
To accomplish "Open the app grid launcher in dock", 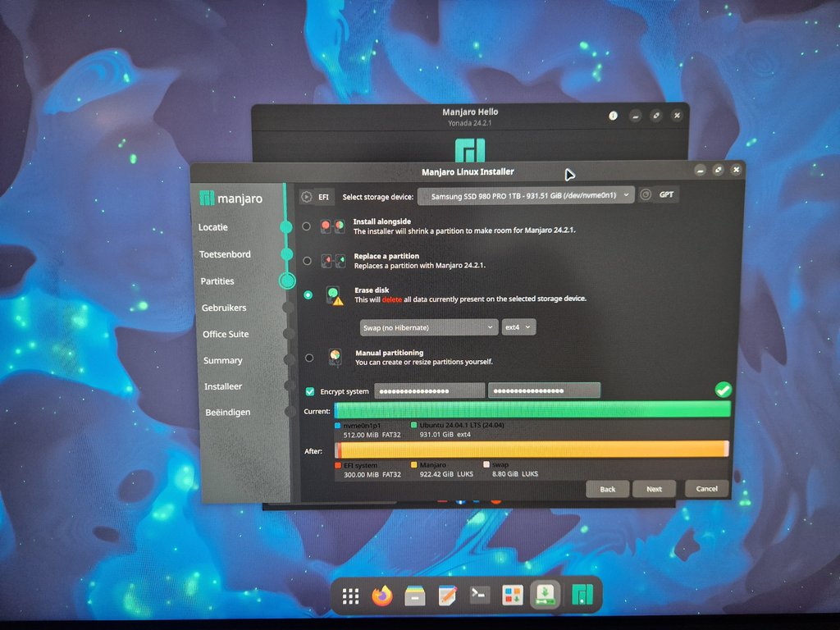I will (350, 596).
